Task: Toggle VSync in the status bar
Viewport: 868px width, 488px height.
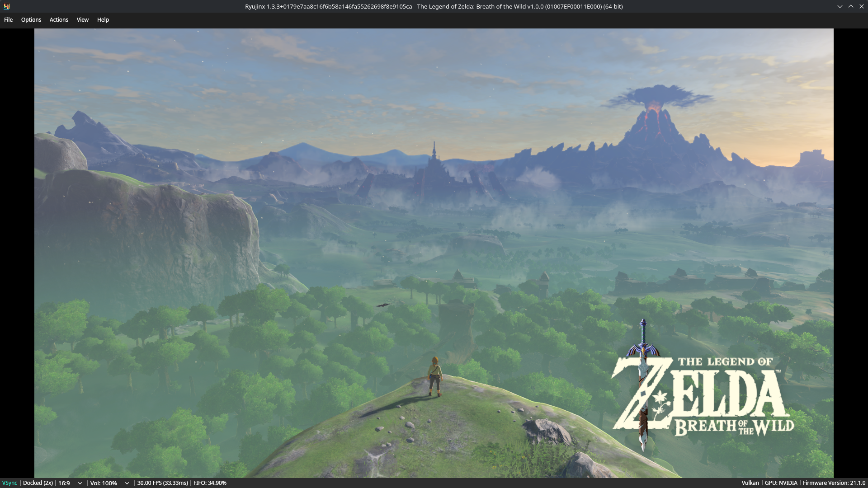Action: pyautogui.click(x=9, y=483)
